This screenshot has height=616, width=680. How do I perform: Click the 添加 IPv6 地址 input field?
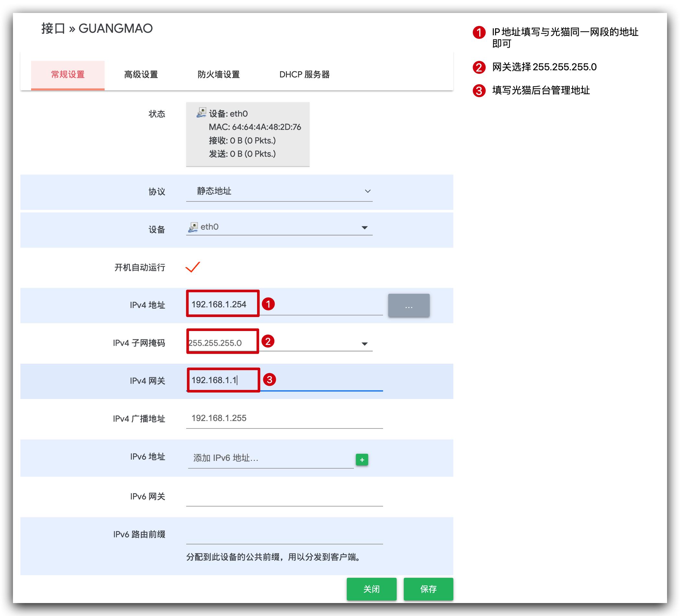click(x=270, y=458)
